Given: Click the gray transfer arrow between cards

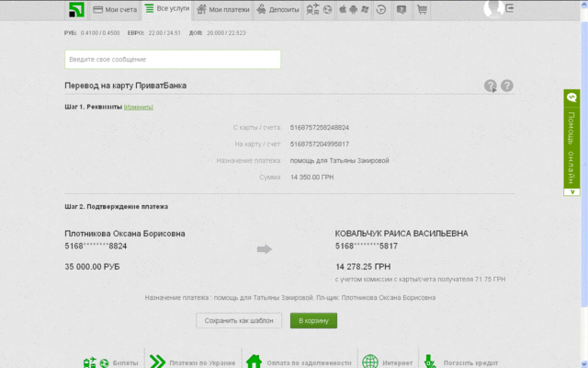Looking at the screenshot, I should 265,249.
